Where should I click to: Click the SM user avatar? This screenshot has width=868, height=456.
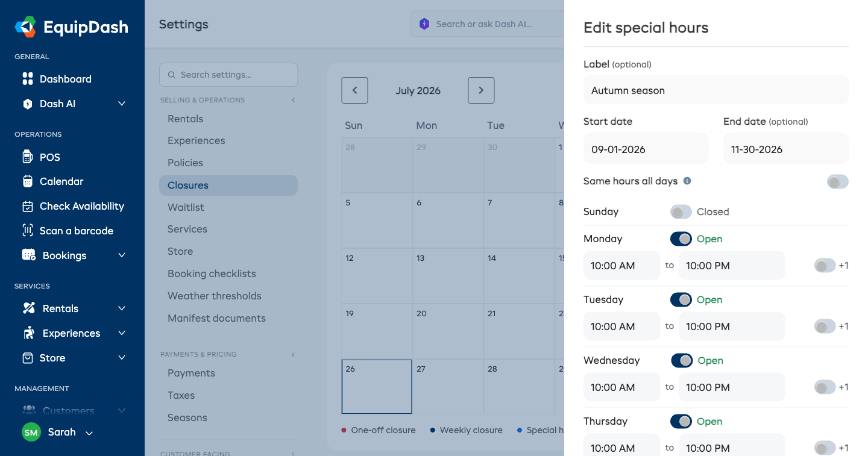31,432
